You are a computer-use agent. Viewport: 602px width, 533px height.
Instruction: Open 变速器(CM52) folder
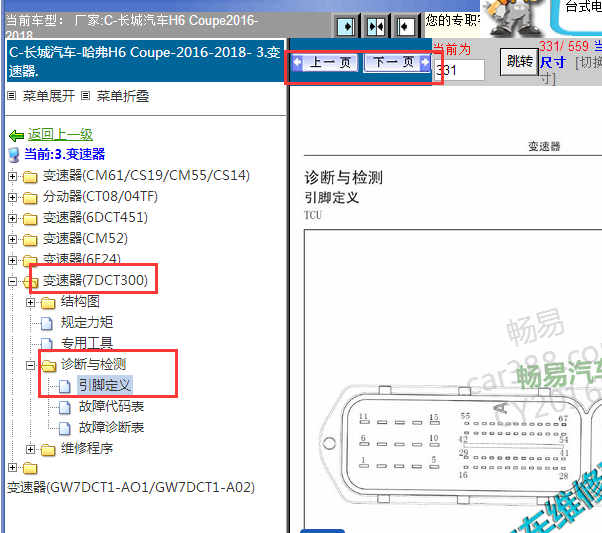(85, 238)
